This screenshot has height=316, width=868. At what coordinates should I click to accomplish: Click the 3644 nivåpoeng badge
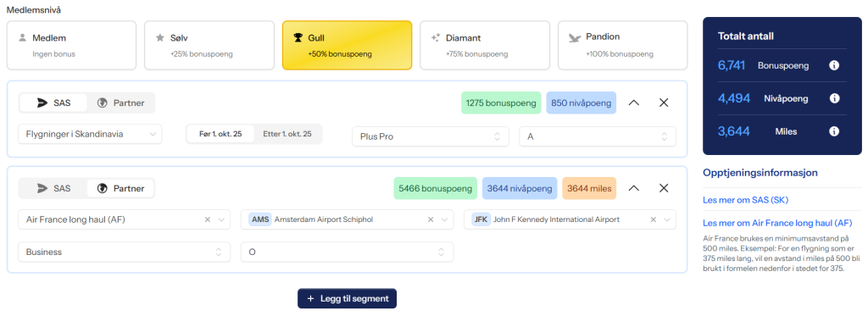click(520, 188)
